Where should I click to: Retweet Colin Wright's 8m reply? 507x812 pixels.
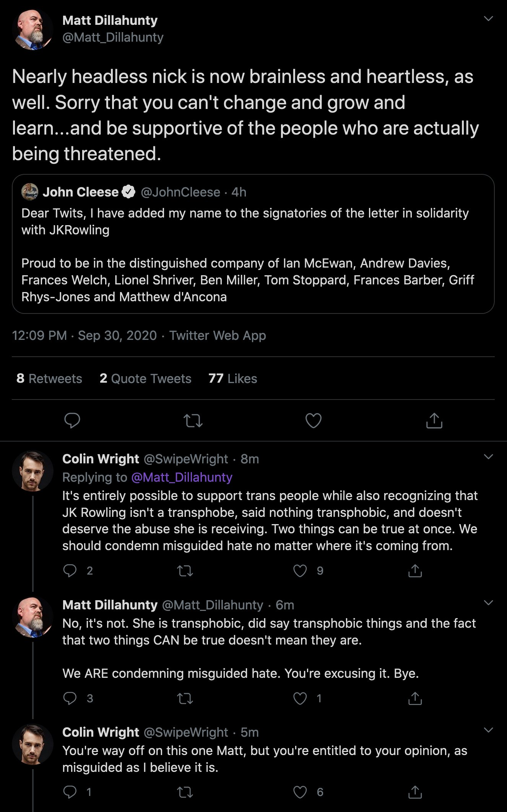click(185, 571)
